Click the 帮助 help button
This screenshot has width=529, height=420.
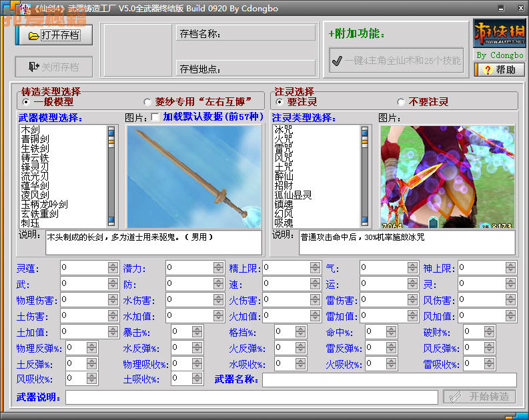[x=500, y=69]
